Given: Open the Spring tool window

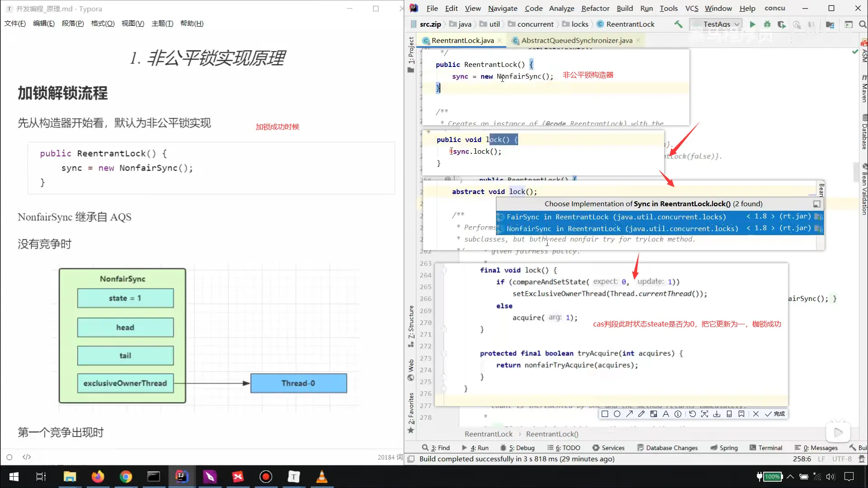Looking at the screenshot, I should click(724, 448).
